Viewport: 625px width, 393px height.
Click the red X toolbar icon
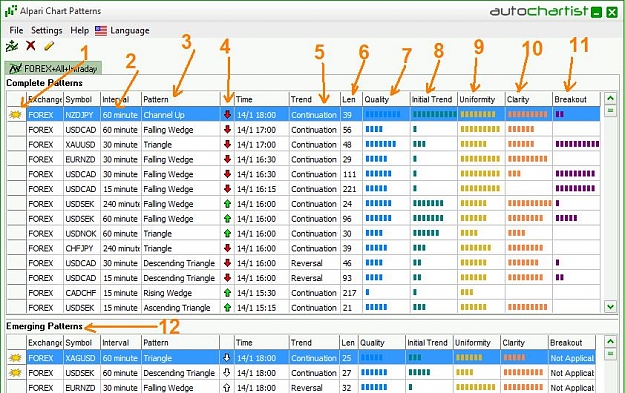[31, 45]
